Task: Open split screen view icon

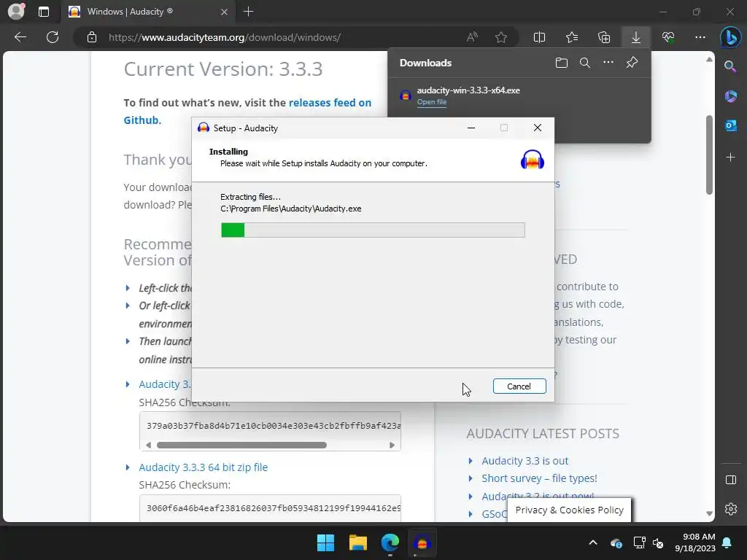Action: click(539, 37)
